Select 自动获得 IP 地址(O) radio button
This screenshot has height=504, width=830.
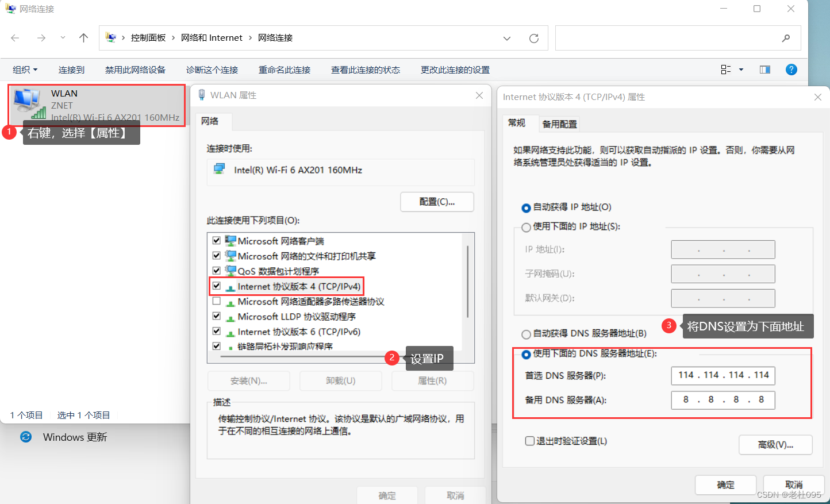(526, 207)
